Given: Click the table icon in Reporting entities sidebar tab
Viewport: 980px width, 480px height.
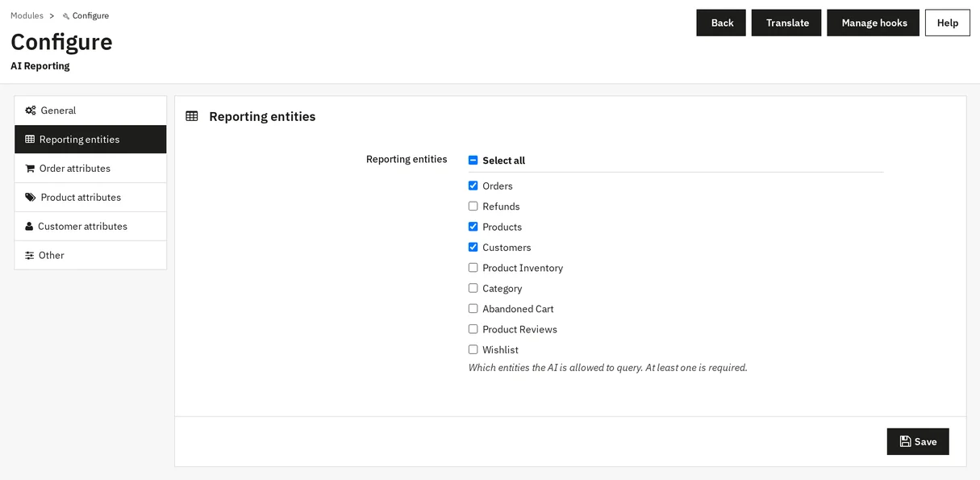Looking at the screenshot, I should [x=30, y=140].
